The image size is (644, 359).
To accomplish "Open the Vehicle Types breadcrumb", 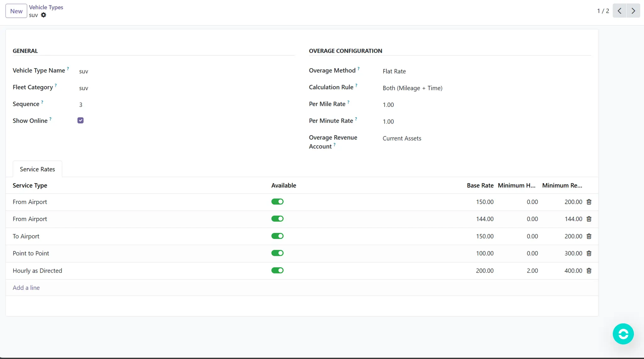I will (x=46, y=7).
